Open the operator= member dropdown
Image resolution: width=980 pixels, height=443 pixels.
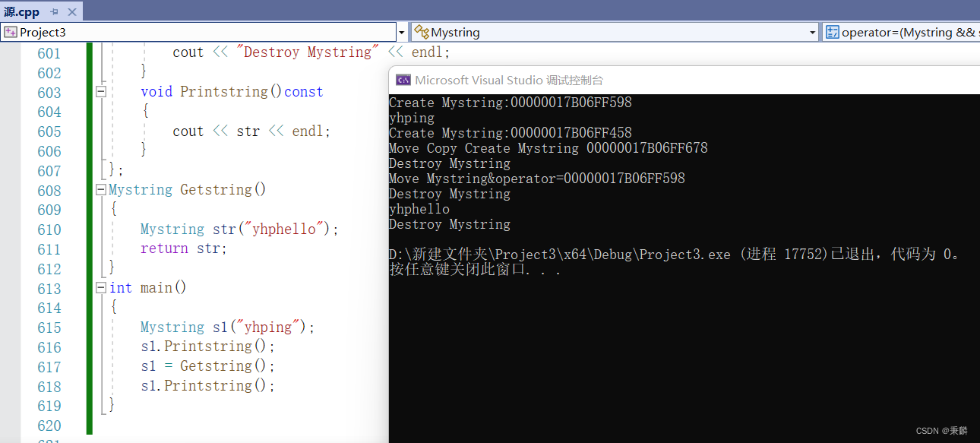(x=901, y=32)
